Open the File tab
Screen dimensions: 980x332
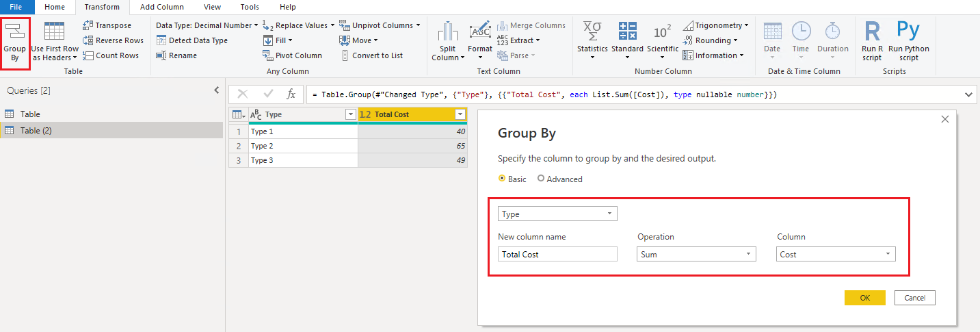pos(16,7)
